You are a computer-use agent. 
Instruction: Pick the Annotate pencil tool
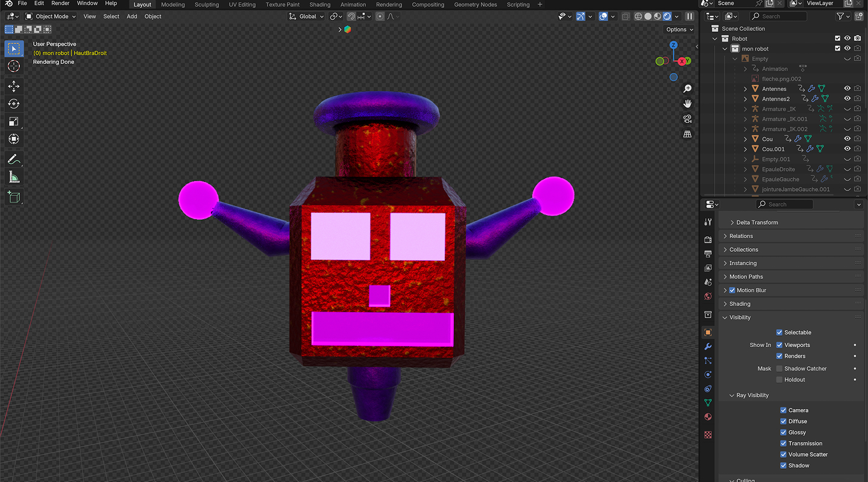[x=14, y=160]
